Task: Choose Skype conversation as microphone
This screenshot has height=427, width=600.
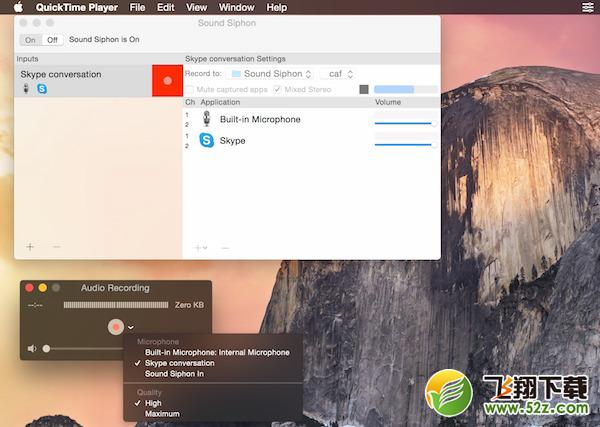Action: pyautogui.click(x=179, y=363)
